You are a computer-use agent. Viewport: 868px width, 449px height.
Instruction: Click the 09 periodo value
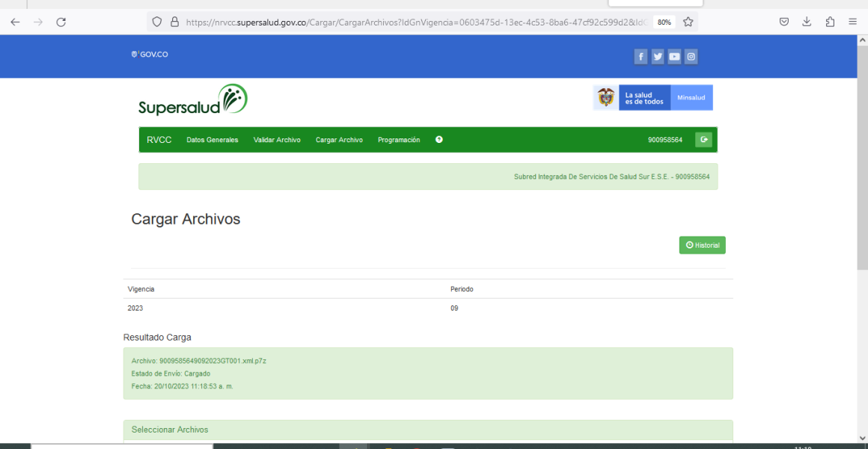(x=454, y=308)
